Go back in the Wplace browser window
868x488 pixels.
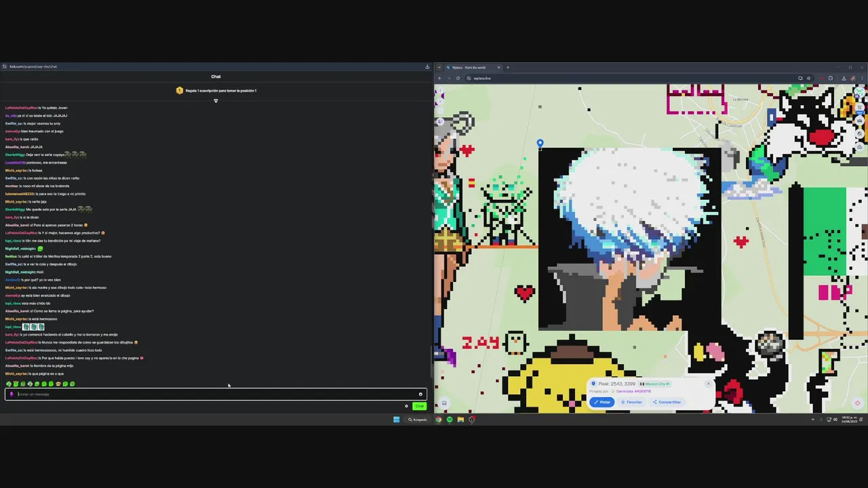pyautogui.click(x=439, y=78)
